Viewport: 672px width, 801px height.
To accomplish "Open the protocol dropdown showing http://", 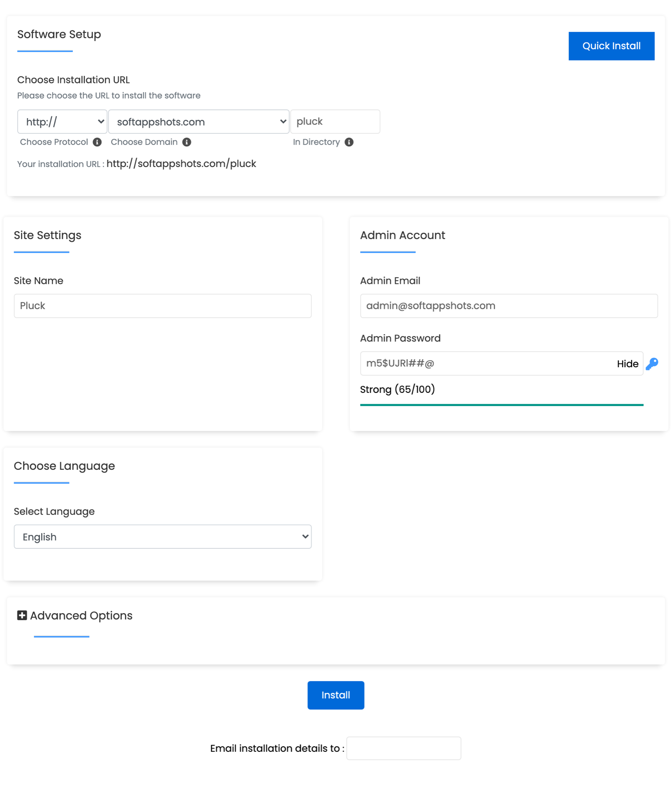I will coord(62,121).
